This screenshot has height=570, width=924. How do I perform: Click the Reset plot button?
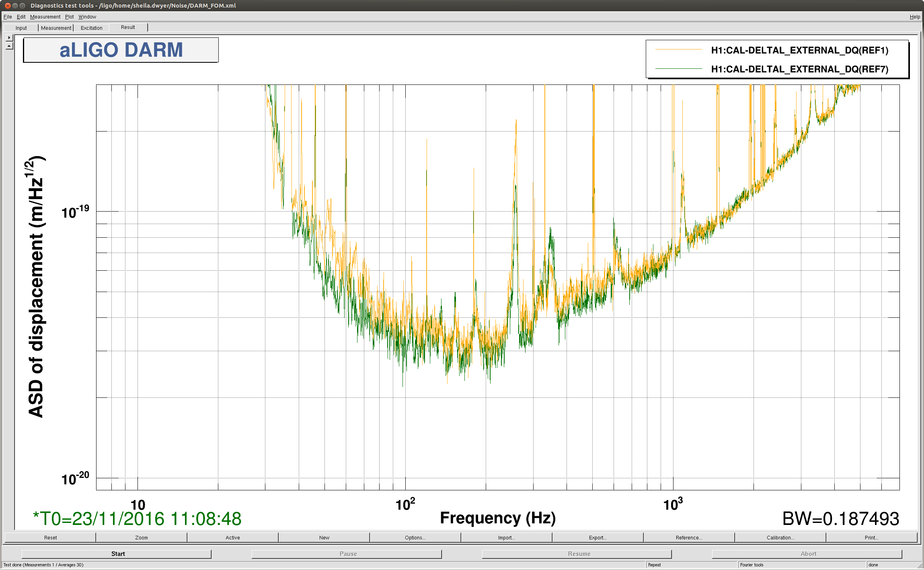tap(50, 537)
